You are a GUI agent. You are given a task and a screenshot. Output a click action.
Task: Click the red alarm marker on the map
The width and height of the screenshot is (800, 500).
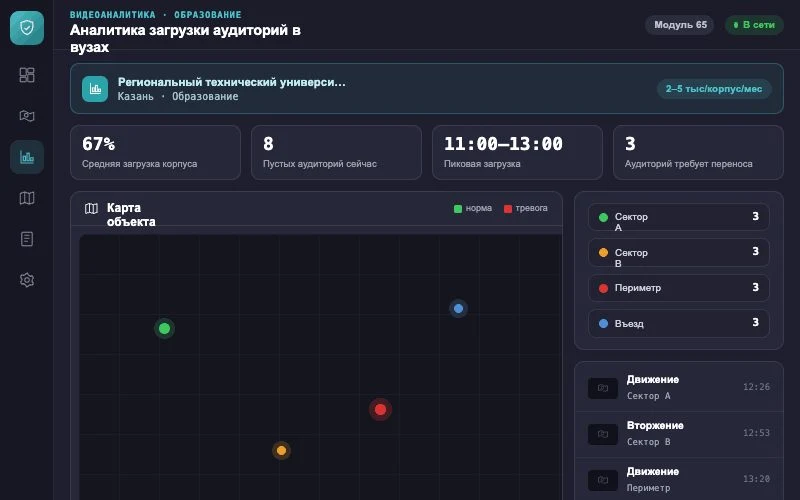(x=380, y=409)
